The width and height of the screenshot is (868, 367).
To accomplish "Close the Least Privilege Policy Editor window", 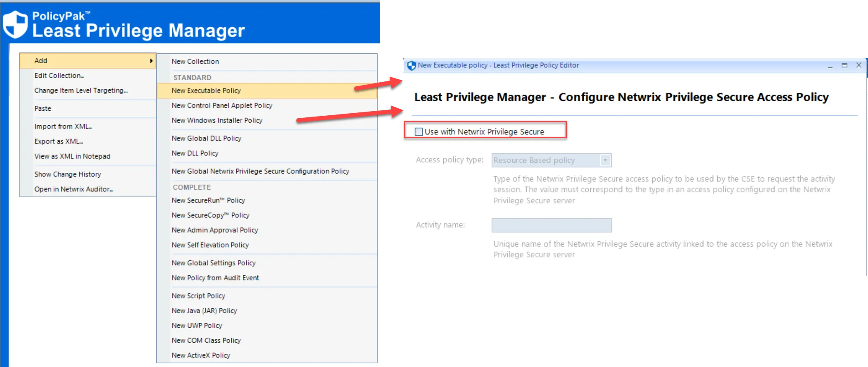I will 858,65.
